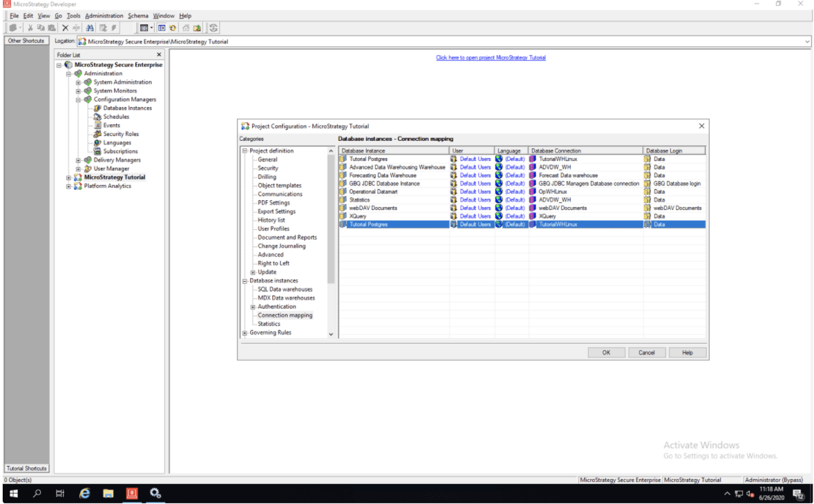Open the Schema menu
Image resolution: width=814 pixels, height=504 pixels.
pyautogui.click(x=138, y=16)
